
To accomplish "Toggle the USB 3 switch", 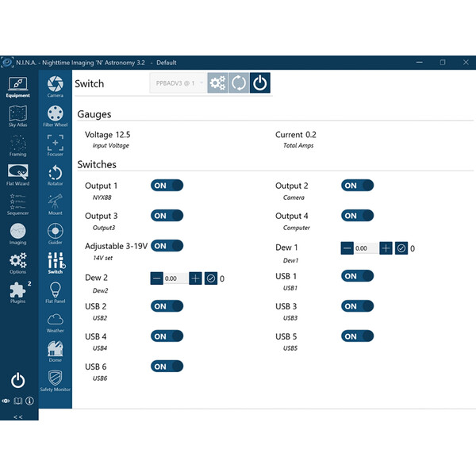I will (x=357, y=306).
